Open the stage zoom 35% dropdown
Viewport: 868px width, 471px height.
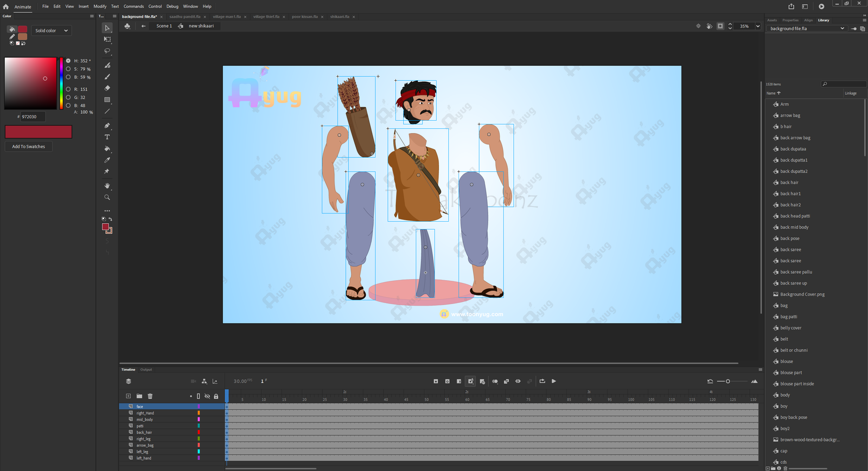(x=758, y=26)
